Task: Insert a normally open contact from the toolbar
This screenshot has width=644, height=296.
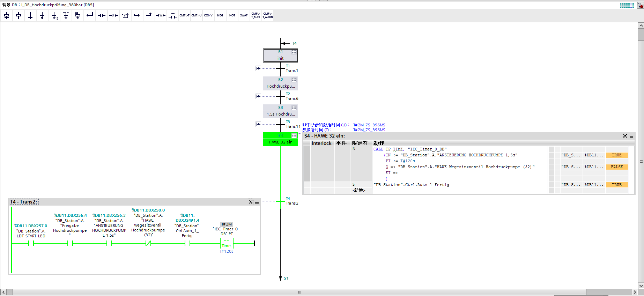Action: tap(101, 15)
